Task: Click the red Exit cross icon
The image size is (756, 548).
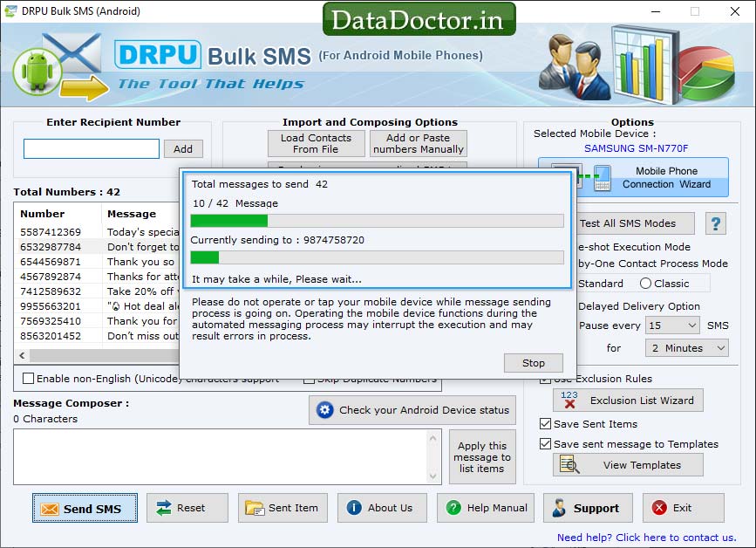Action: point(659,508)
